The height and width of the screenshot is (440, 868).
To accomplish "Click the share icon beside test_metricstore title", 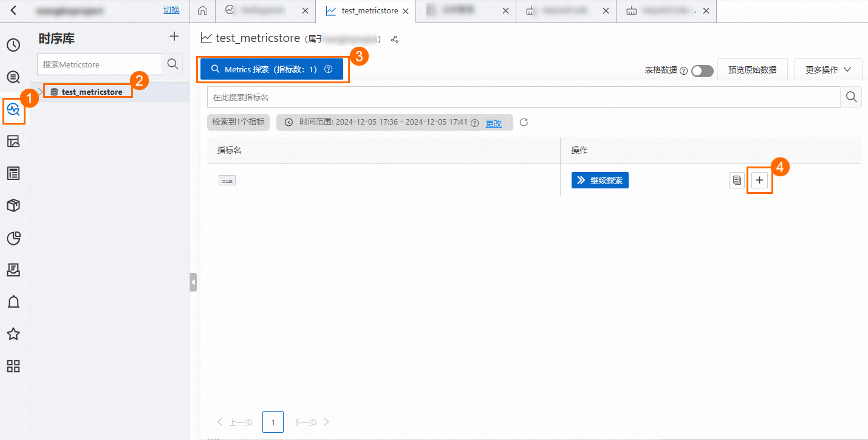I will click(x=395, y=39).
